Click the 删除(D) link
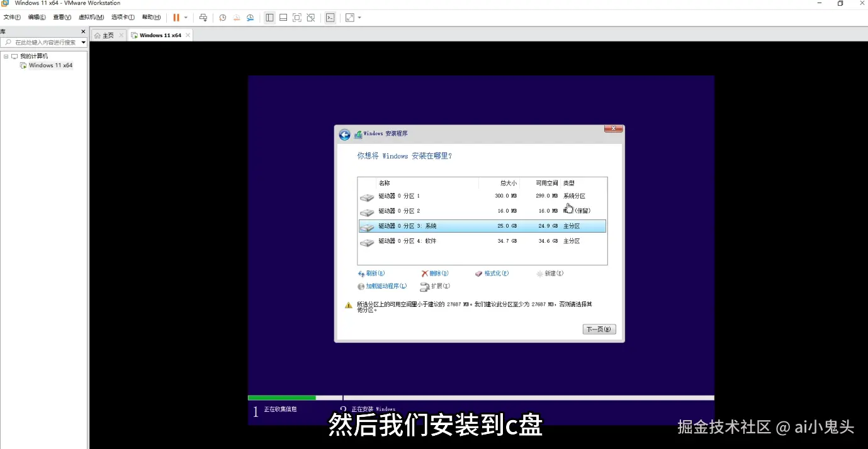Viewport: 868px width, 449px height. point(435,274)
